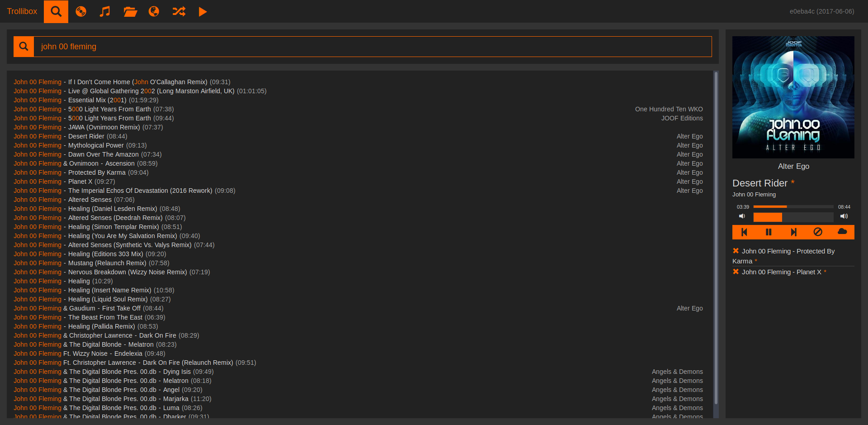Select 'JAWA (Ovnimoon Remix)' track

click(x=104, y=127)
